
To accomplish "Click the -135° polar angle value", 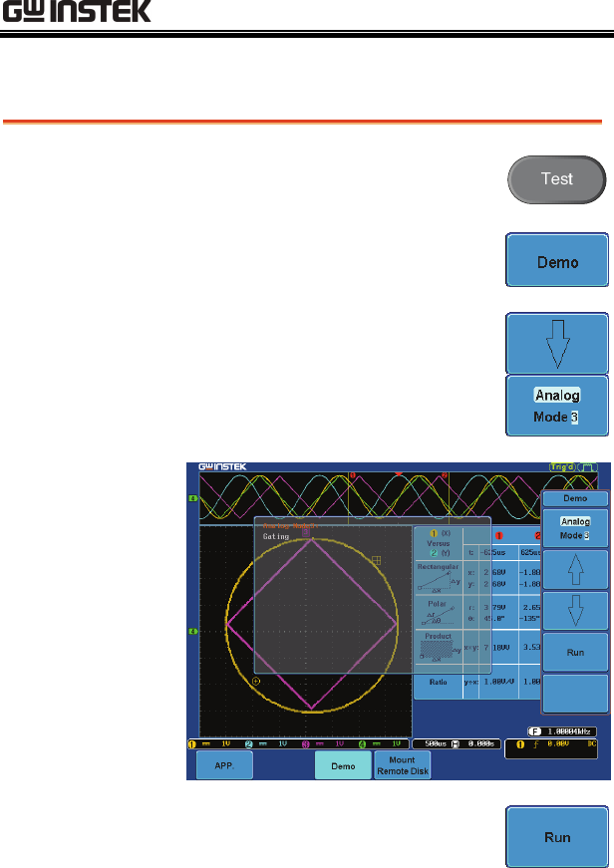I will tap(530, 618).
